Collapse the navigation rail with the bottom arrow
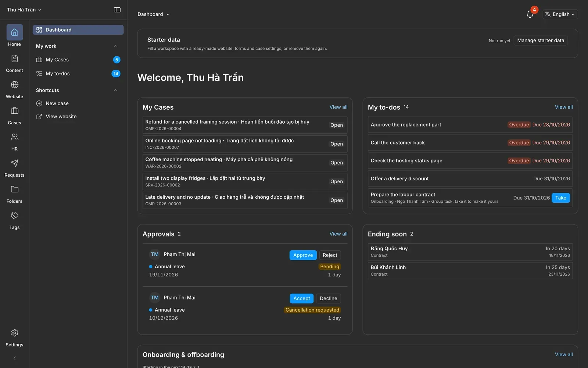The image size is (588, 368). [14, 358]
